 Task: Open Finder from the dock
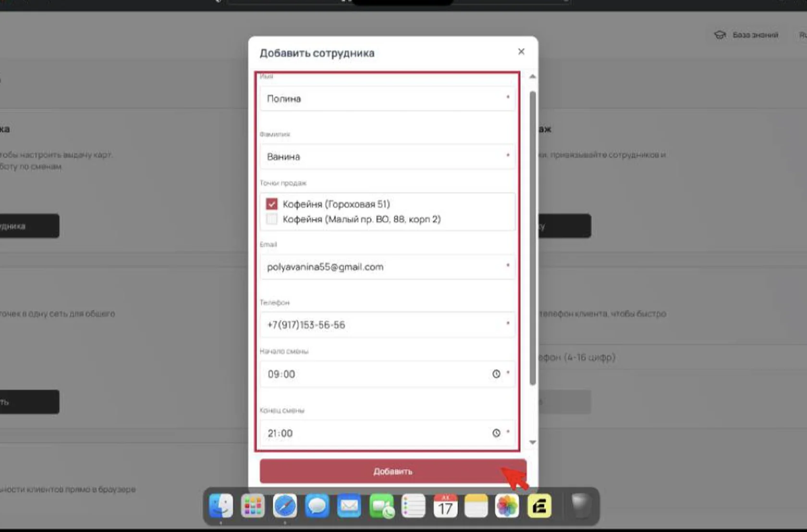[221, 506]
